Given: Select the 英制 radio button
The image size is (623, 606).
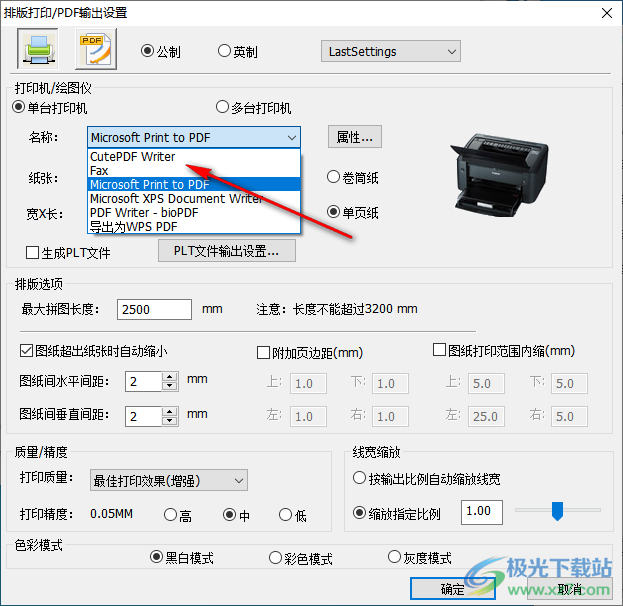Looking at the screenshot, I should [225, 52].
